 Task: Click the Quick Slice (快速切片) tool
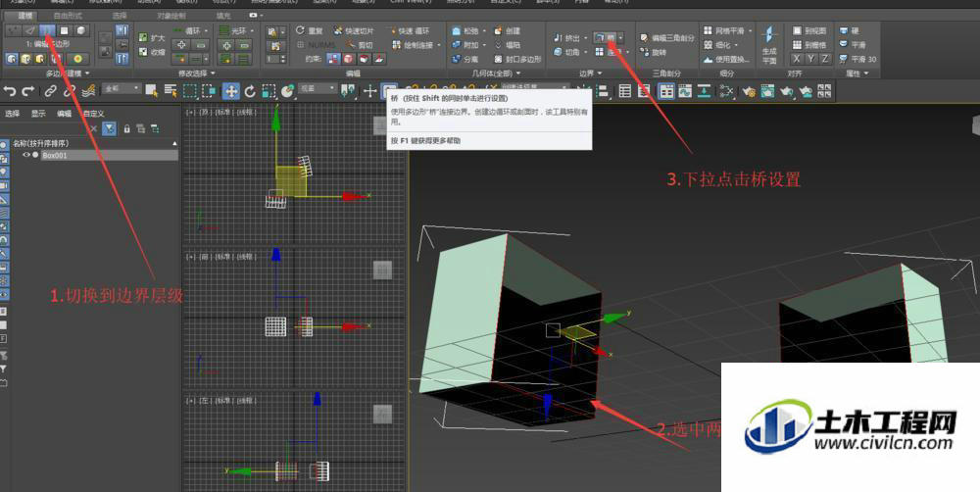pos(353,30)
